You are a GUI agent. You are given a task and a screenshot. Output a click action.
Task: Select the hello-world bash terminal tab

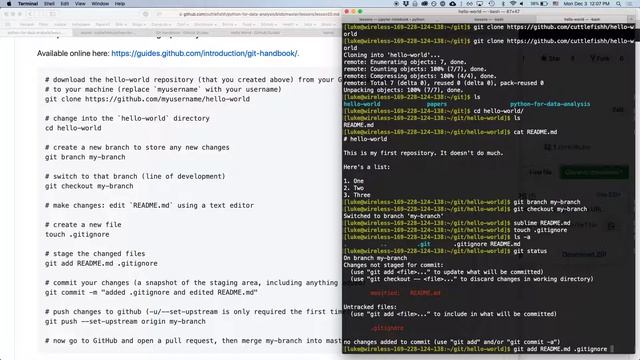pos(582,19)
